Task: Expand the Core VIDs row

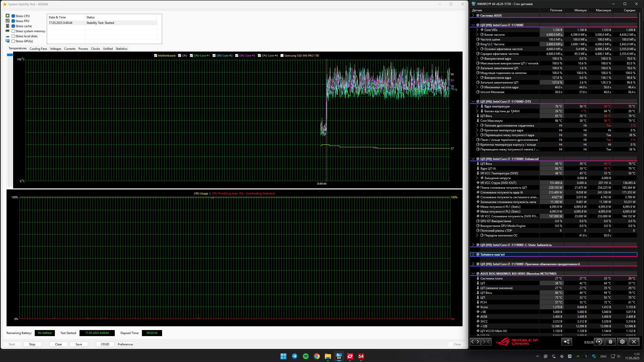Action: point(477,30)
